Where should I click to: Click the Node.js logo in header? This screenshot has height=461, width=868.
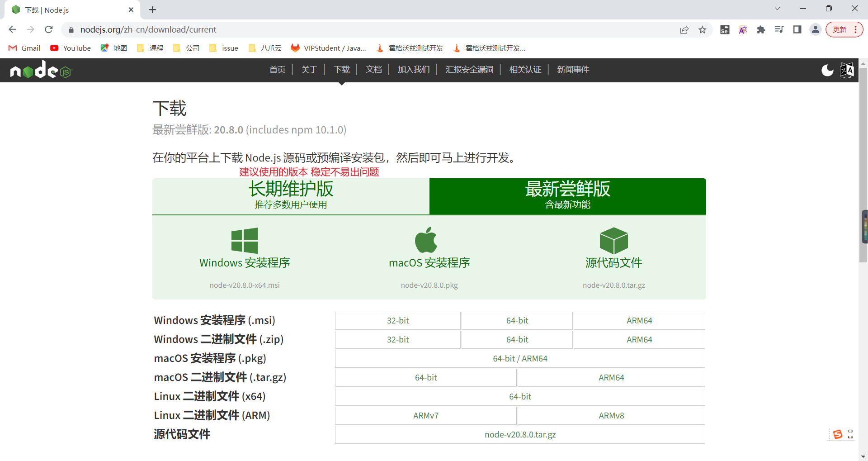41,70
